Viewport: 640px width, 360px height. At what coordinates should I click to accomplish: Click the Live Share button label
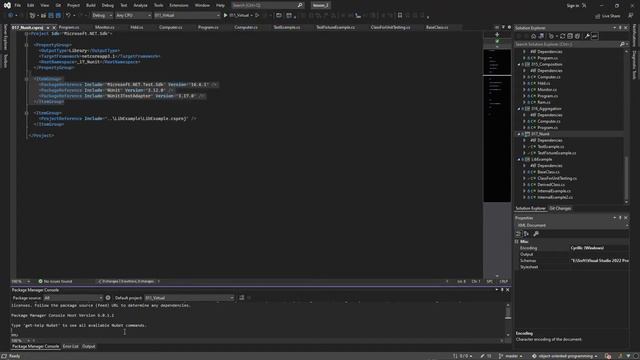[x=611, y=16]
